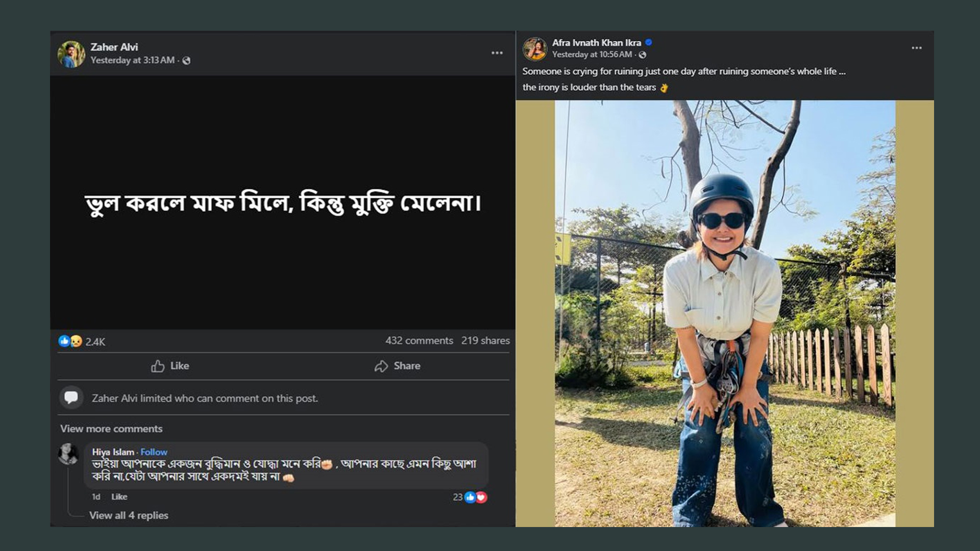The image size is (980, 551).
Task: Expand View all 4 replies
Action: coord(129,515)
